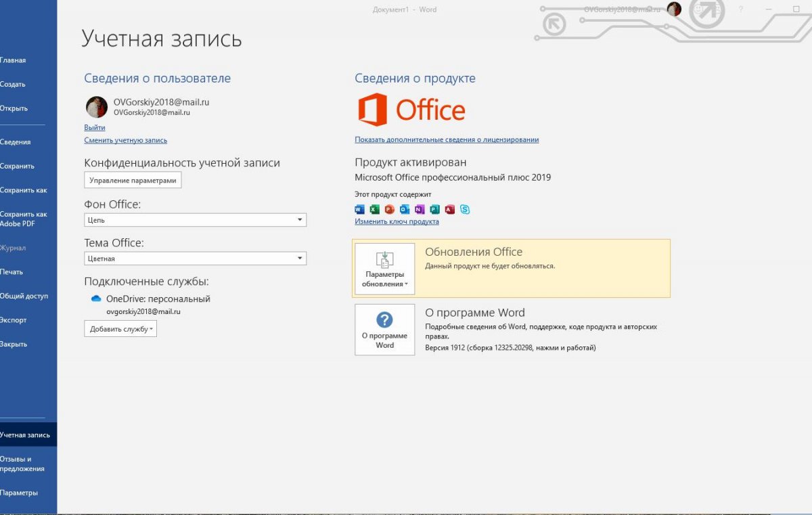Viewport: 812px width, 515px height.
Task: Open additional licensing info link
Action: (447, 139)
